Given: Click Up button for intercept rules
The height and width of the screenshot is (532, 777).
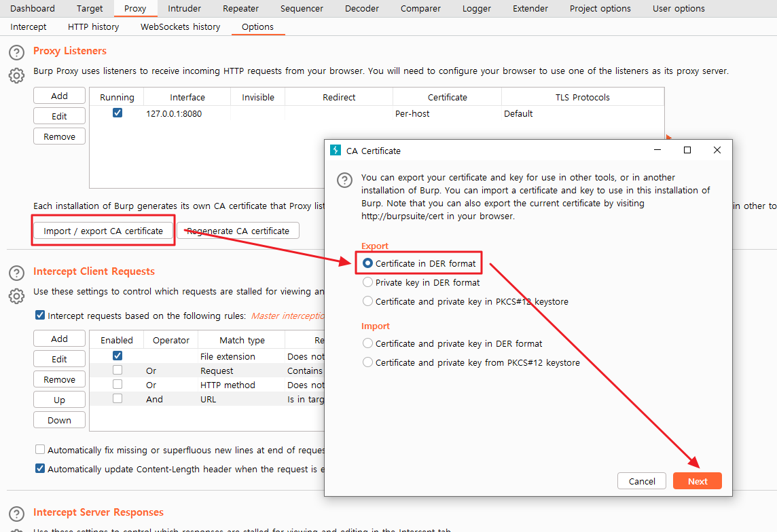Looking at the screenshot, I should (60, 400).
